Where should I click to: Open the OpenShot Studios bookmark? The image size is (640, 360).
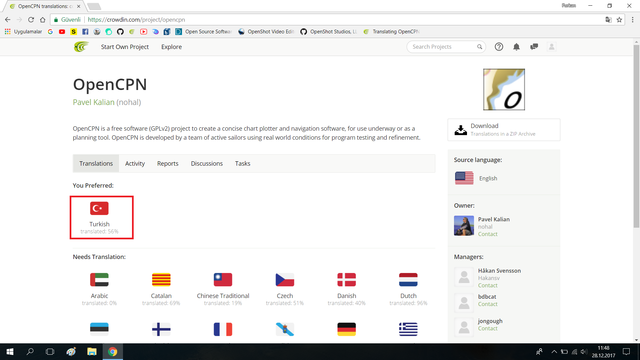click(329, 31)
